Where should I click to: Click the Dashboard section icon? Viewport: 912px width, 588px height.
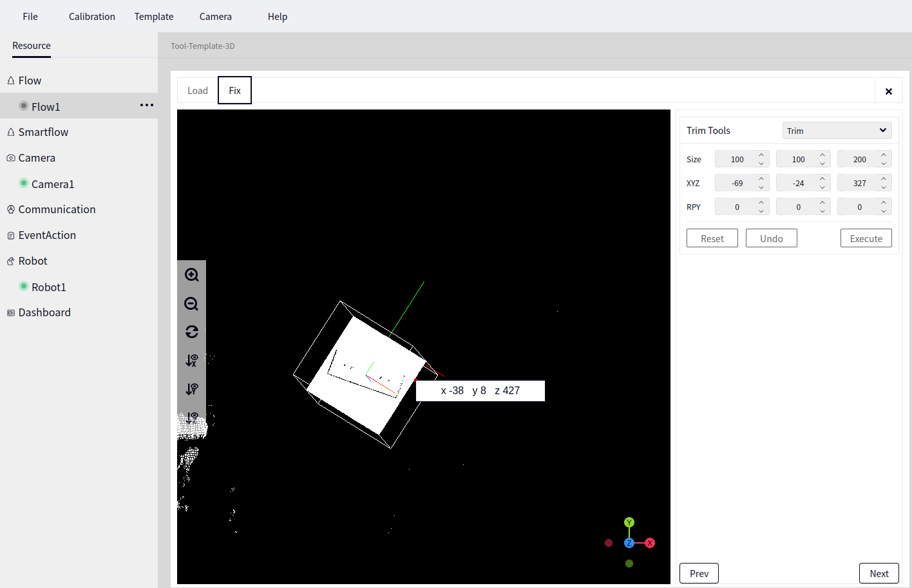(x=11, y=313)
